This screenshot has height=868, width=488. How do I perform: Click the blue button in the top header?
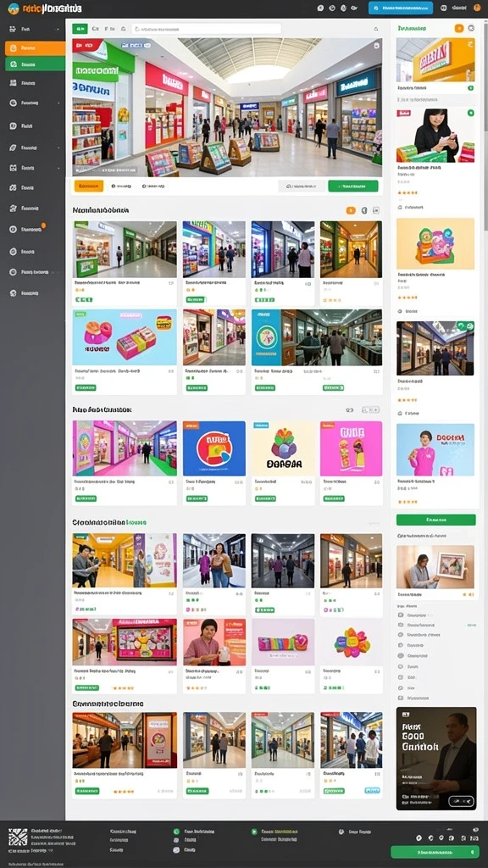[401, 8]
